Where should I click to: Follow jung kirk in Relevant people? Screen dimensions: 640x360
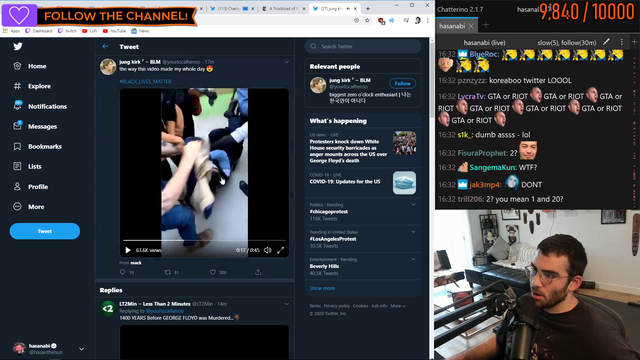tap(402, 83)
